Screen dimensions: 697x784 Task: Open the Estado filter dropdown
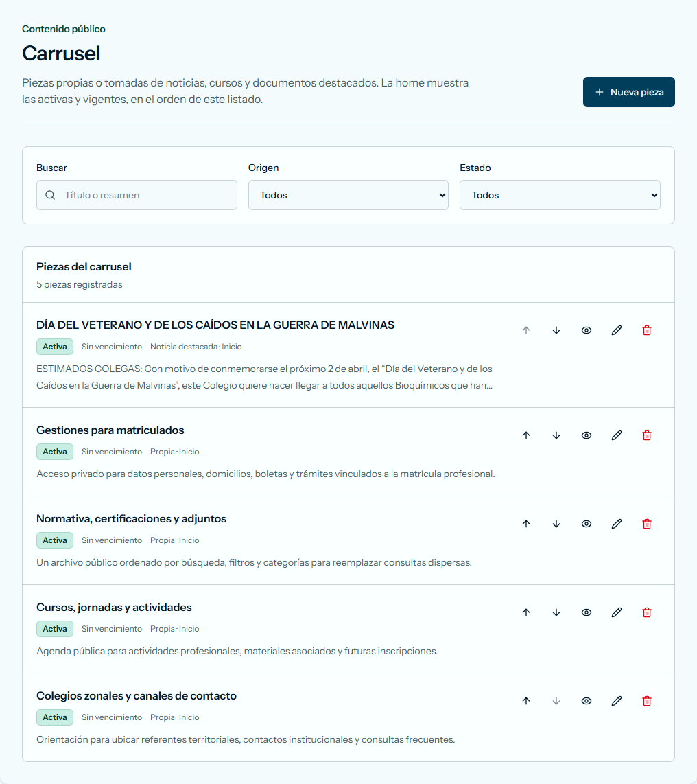[x=560, y=195]
